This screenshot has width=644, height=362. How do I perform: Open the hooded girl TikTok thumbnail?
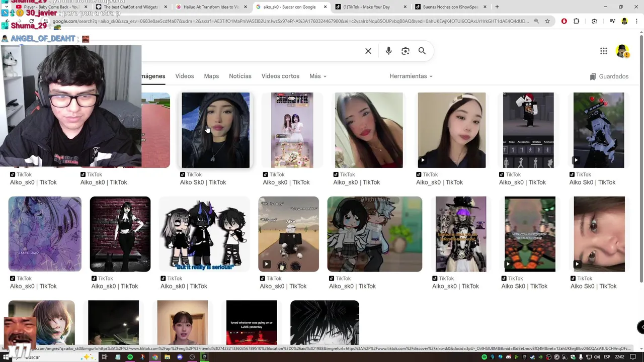click(215, 130)
